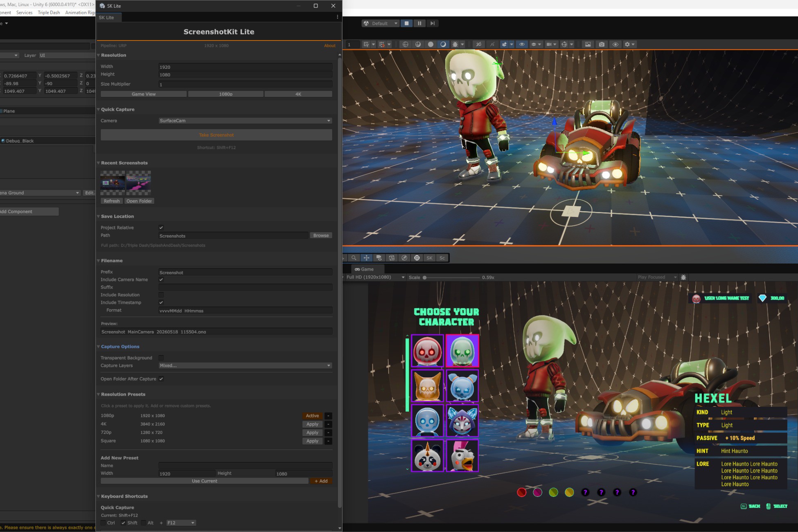Image resolution: width=798 pixels, height=532 pixels.
Task: Enable Transparent Background checkbox
Action: coord(161,358)
